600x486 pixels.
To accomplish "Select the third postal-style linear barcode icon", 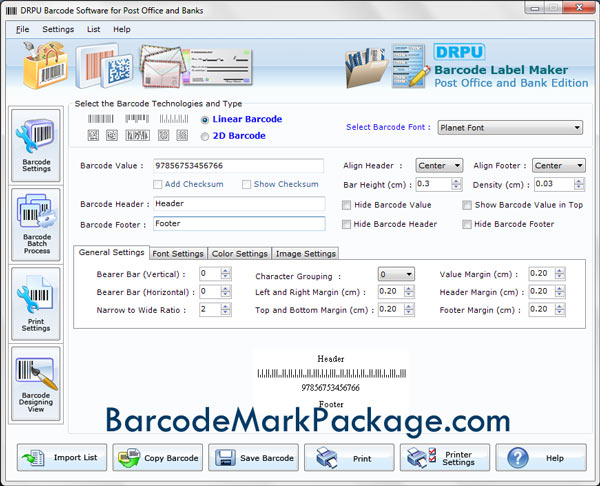I will tap(174, 119).
